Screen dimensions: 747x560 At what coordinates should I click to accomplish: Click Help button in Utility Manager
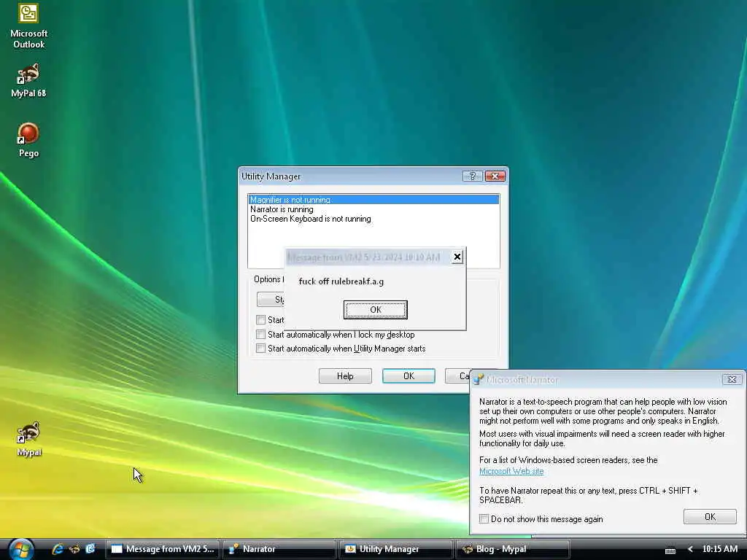[345, 376]
